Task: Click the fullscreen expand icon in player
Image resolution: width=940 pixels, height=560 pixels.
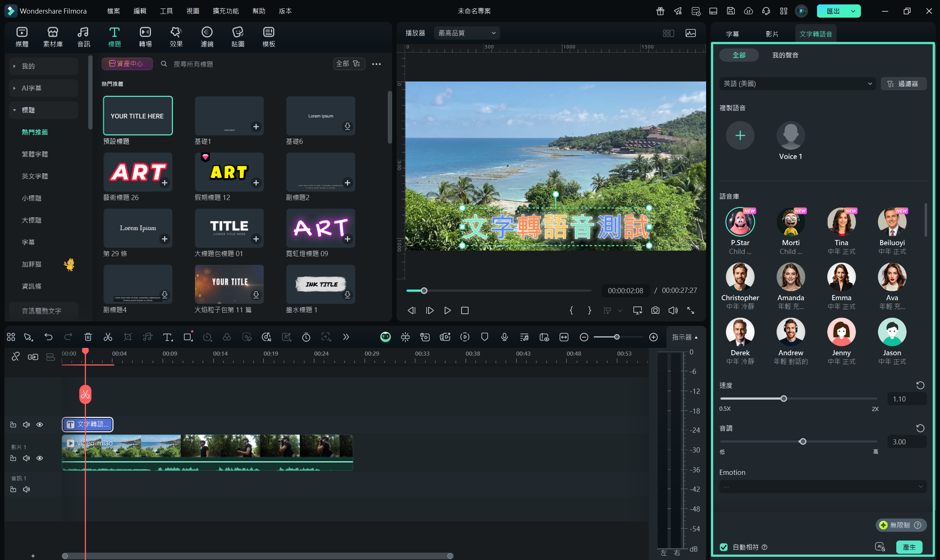Action: 690,310
